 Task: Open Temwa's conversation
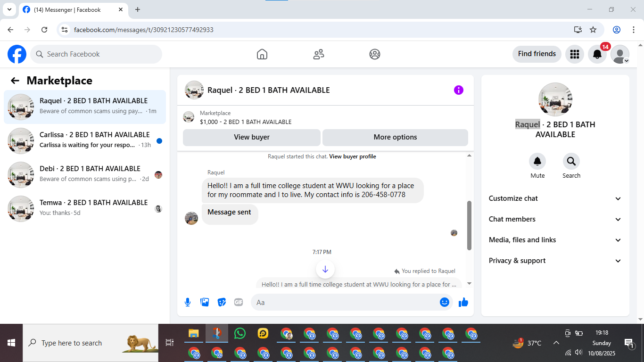click(x=85, y=209)
